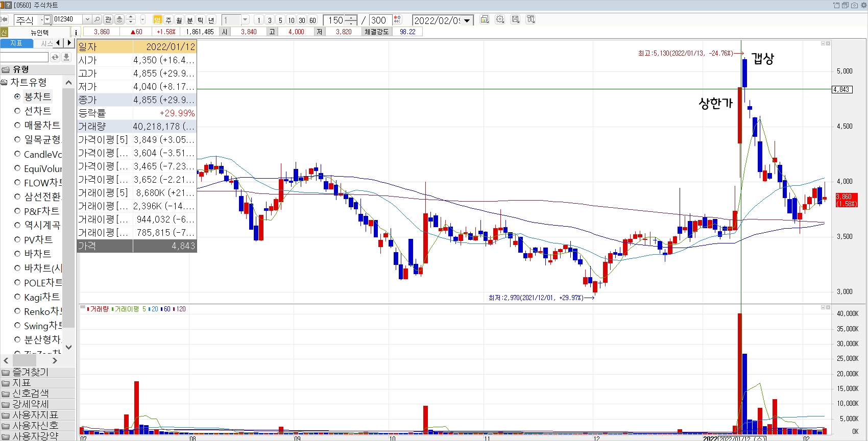Select the 매물차트 radio button
868x441 pixels.
pyautogui.click(x=17, y=125)
